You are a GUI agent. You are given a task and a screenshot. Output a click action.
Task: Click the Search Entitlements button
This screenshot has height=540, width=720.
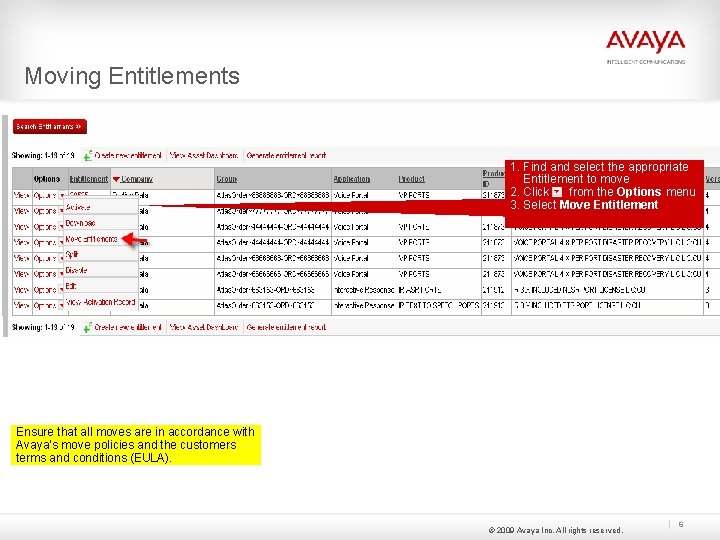pyautogui.click(x=50, y=126)
